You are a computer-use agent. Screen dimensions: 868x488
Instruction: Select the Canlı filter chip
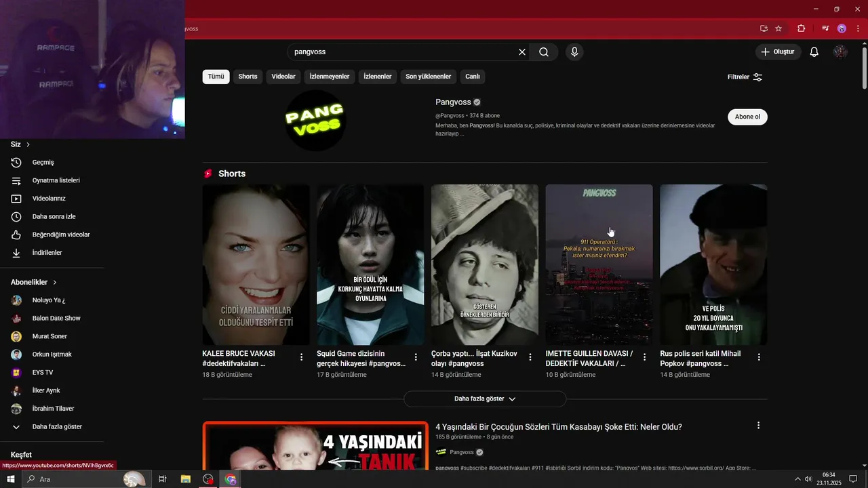(473, 77)
